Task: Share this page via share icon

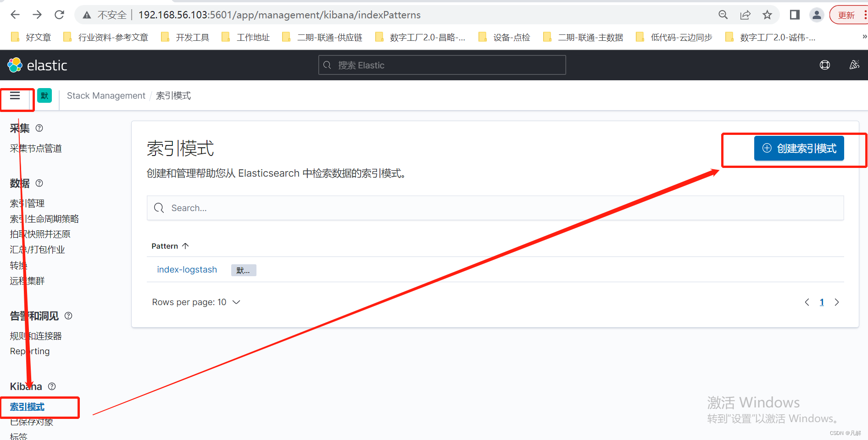Action: click(x=745, y=15)
